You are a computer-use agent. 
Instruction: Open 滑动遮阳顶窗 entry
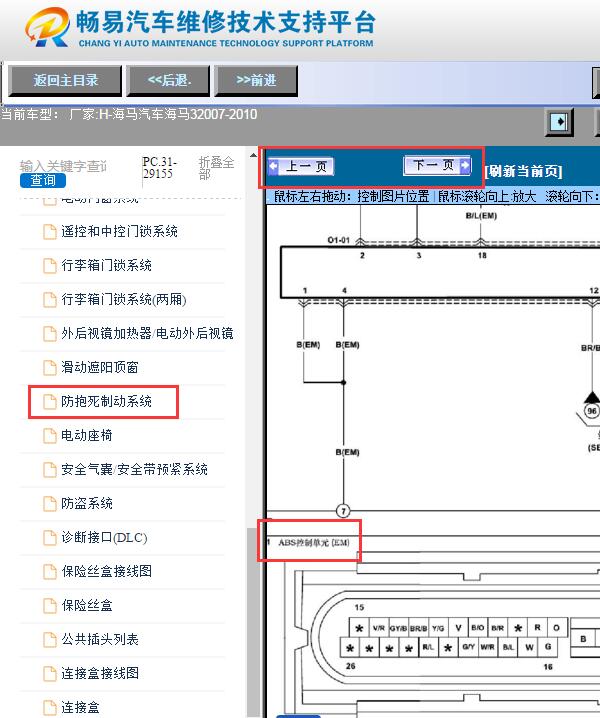100,367
